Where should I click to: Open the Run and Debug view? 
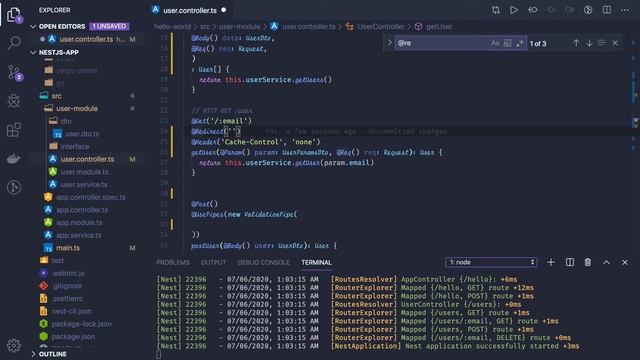coord(13,101)
